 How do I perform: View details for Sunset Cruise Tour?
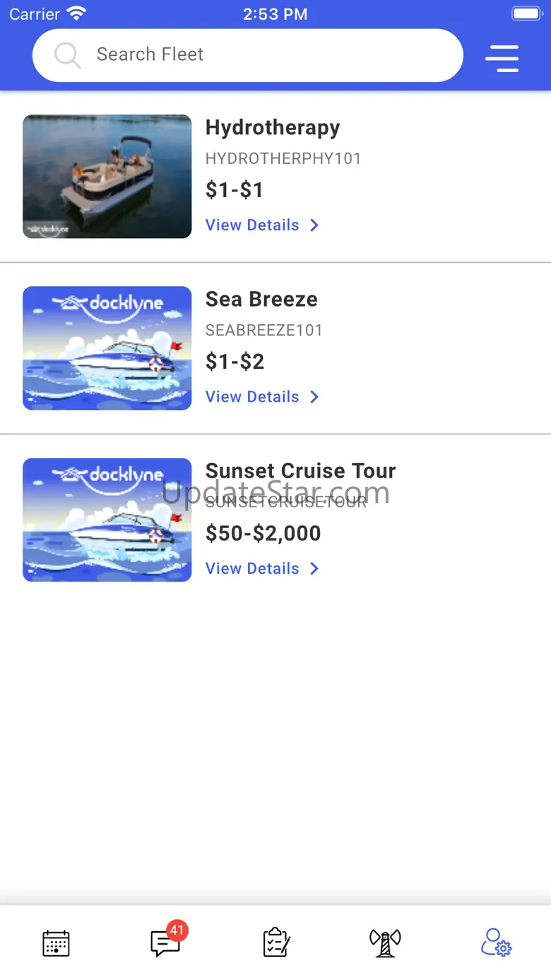point(252,569)
